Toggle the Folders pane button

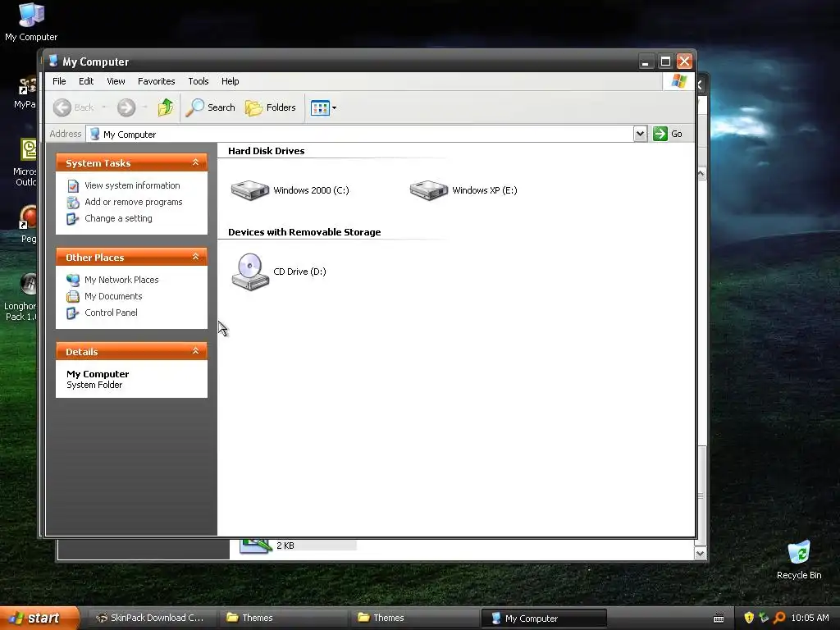click(271, 107)
